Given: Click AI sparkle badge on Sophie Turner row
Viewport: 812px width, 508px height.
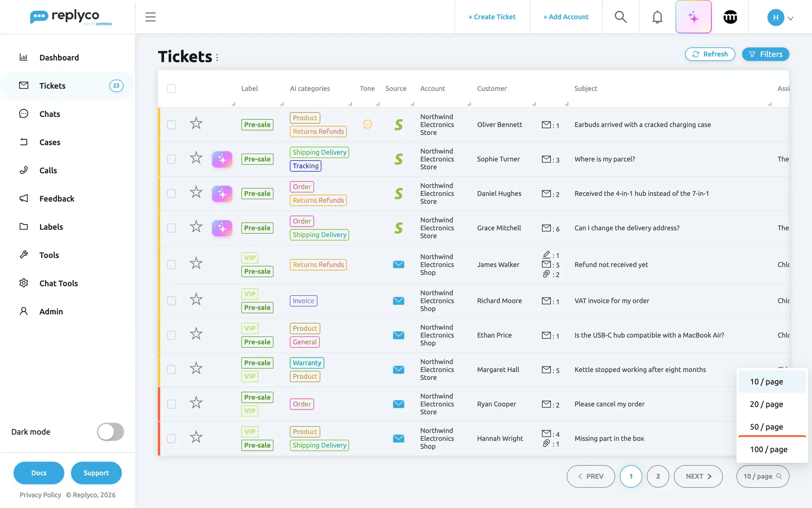Looking at the screenshot, I should 222,159.
